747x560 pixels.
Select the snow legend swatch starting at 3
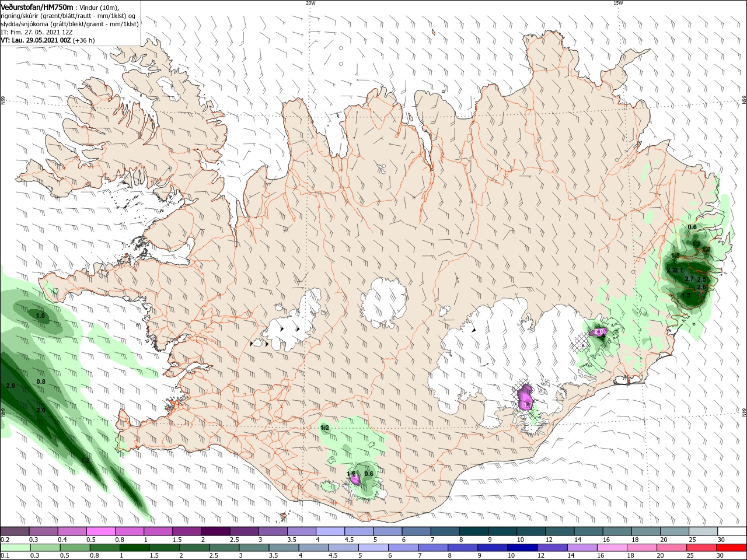(x=273, y=531)
